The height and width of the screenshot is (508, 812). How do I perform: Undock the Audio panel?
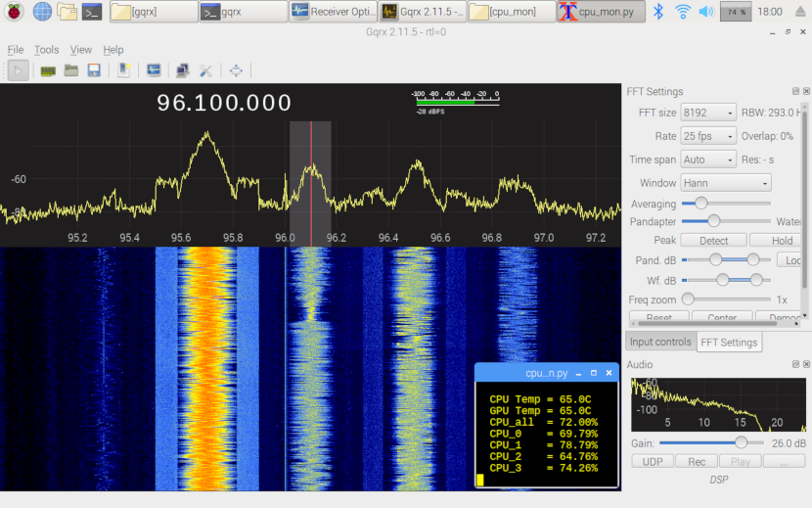click(x=795, y=364)
